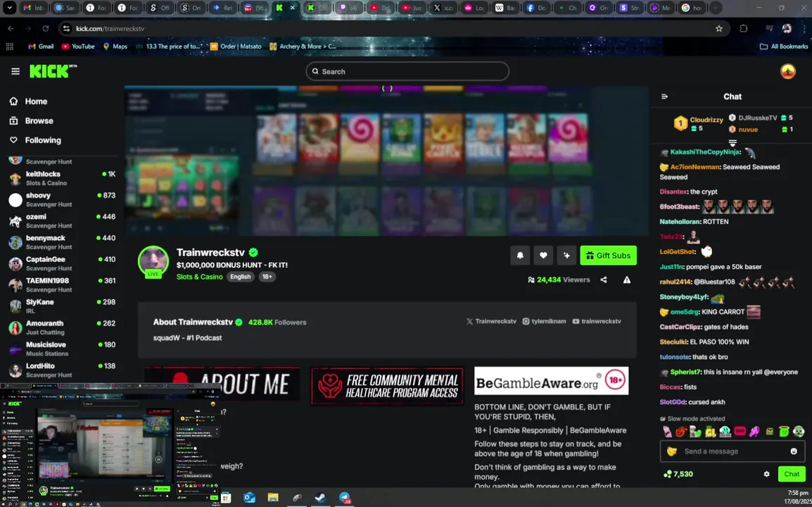812x507 pixels.
Task: Click the banana chat identity icon
Action: [672, 451]
